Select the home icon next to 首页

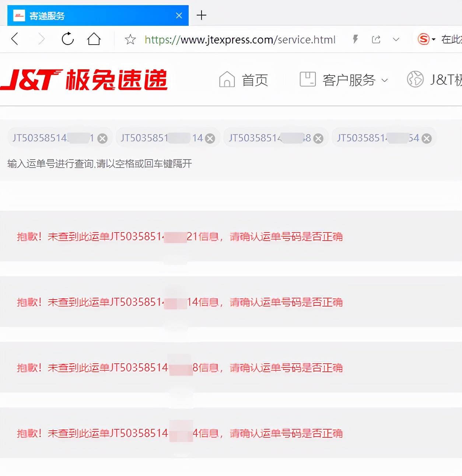227,80
